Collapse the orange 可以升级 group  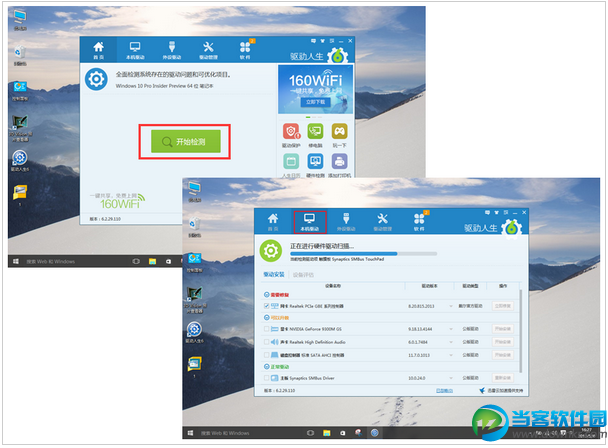click(267, 318)
